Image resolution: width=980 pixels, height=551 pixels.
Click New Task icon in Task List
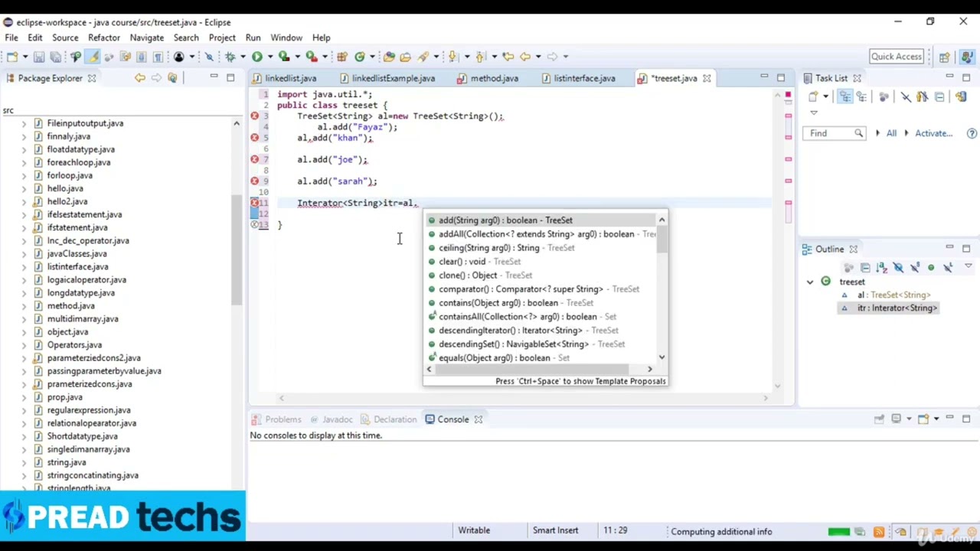coord(813,96)
